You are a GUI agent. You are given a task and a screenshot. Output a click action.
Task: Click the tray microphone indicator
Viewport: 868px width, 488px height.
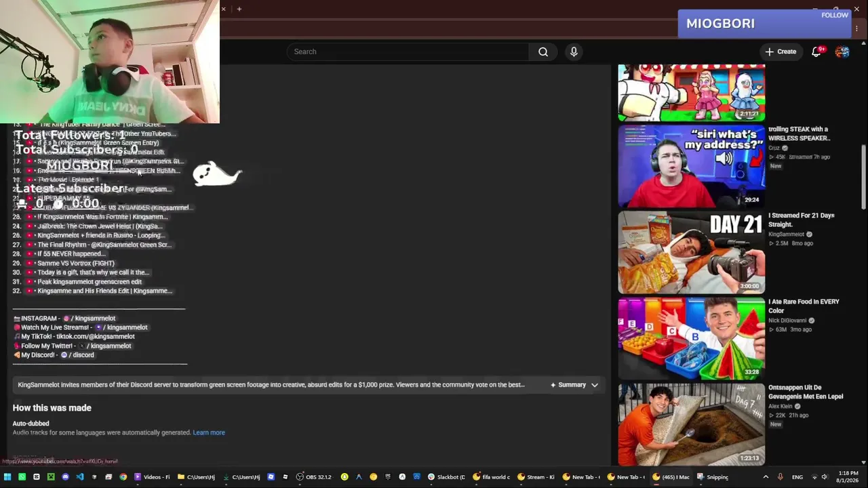tap(780, 477)
